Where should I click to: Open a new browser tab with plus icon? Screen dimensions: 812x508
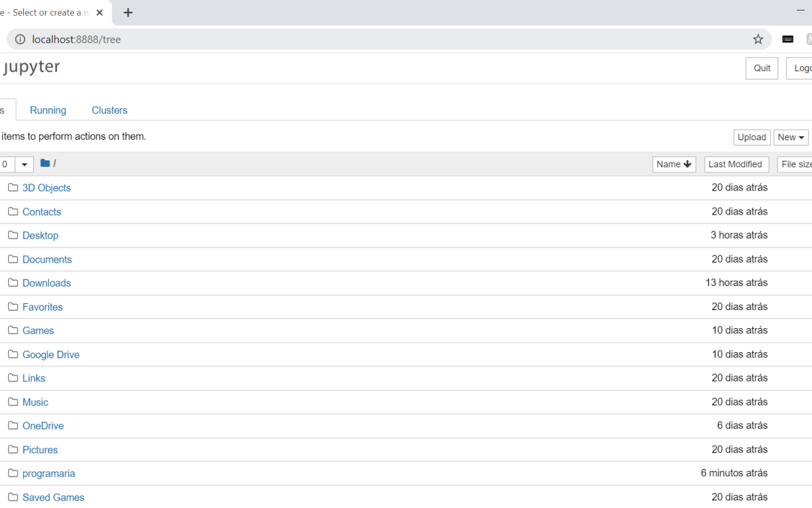[x=128, y=13]
